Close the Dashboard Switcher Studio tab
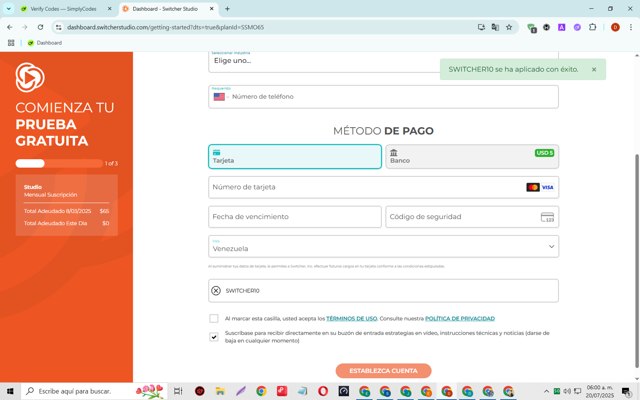This screenshot has height=400, width=640. (211, 9)
